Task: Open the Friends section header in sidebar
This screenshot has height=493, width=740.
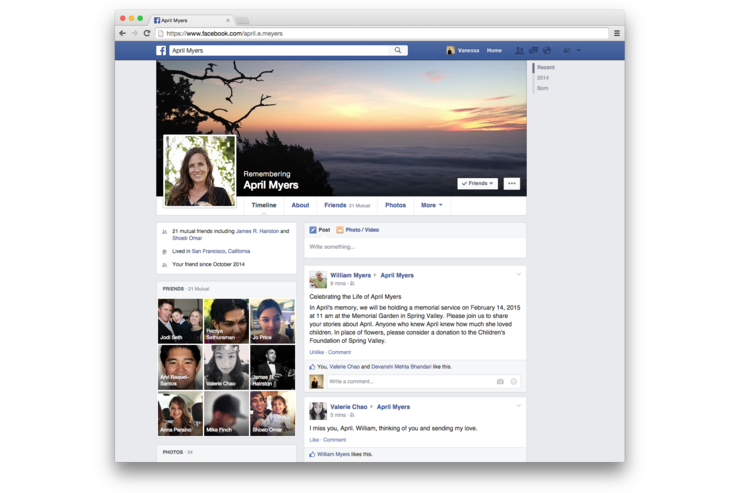Action: click(173, 289)
